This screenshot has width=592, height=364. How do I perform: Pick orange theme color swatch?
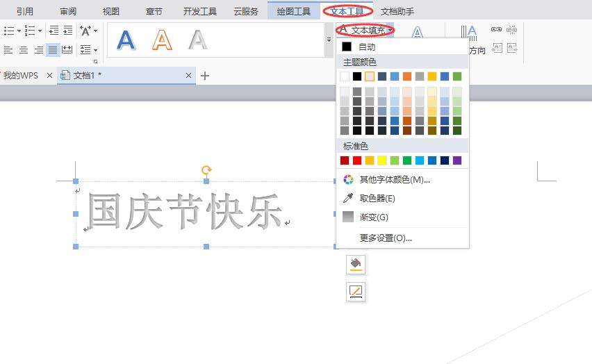pos(407,76)
